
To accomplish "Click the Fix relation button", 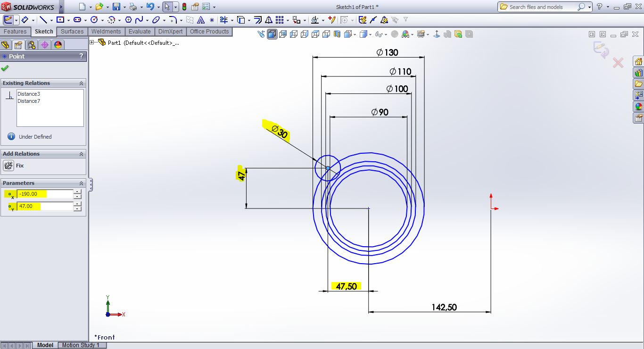I will click(x=8, y=166).
